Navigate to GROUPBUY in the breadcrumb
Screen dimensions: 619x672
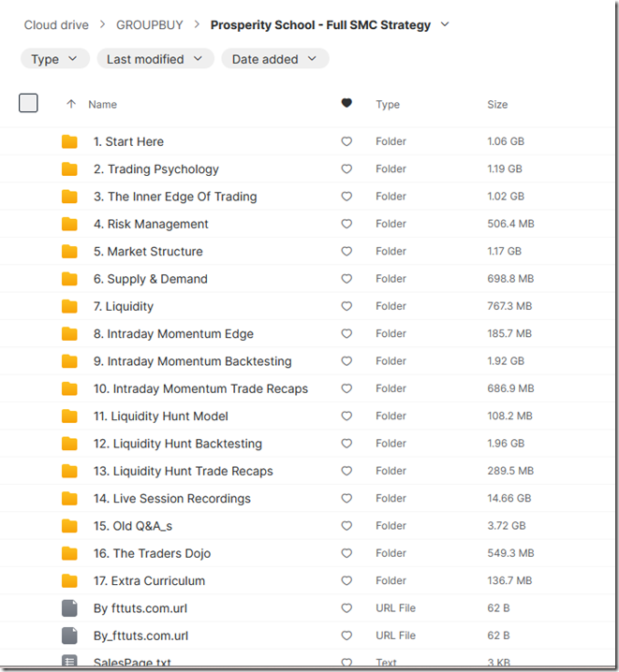click(x=150, y=24)
